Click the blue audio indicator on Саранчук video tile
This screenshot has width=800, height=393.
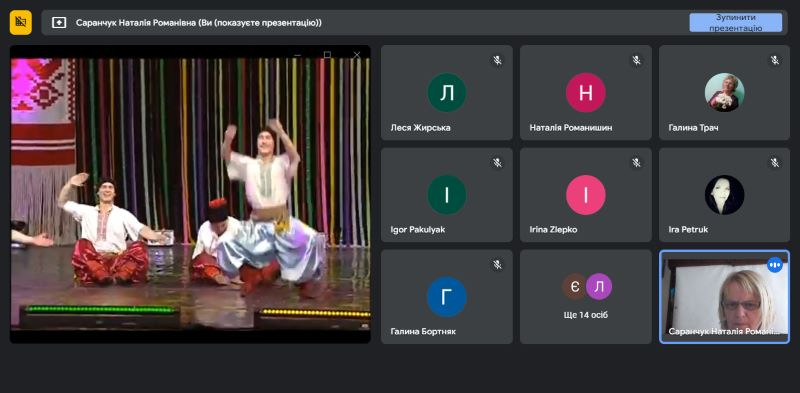tap(774, 264)
